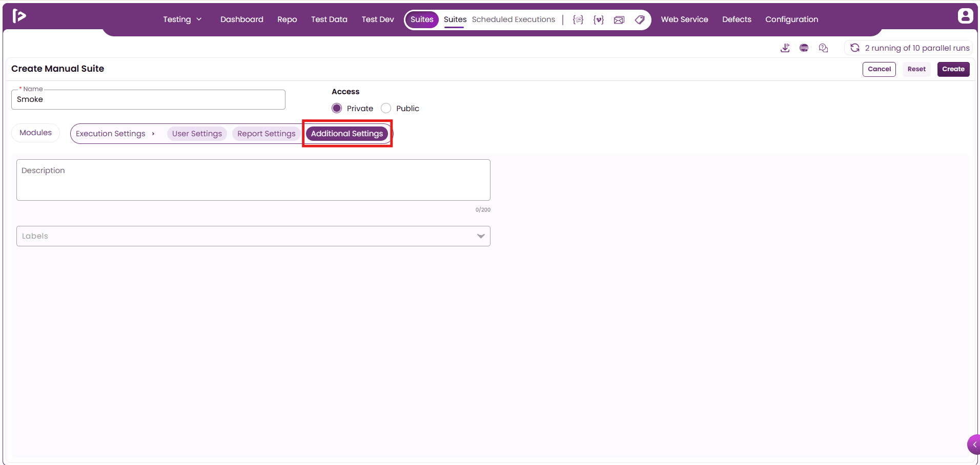The height and width of the screenshot is (465, 980).
Task: Click '2 running of 10 parallel runs' text
Action: 917,48
